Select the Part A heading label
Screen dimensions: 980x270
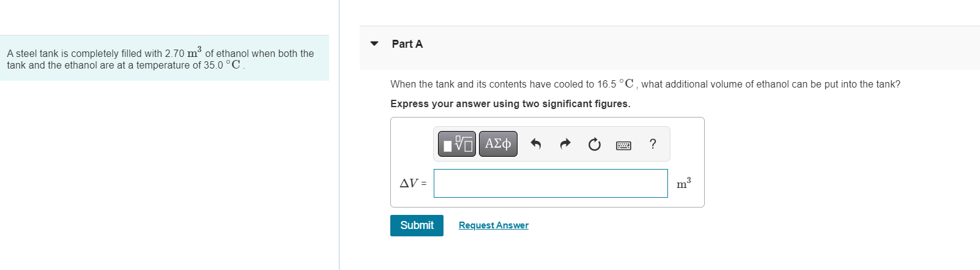[x=407, y=44]
